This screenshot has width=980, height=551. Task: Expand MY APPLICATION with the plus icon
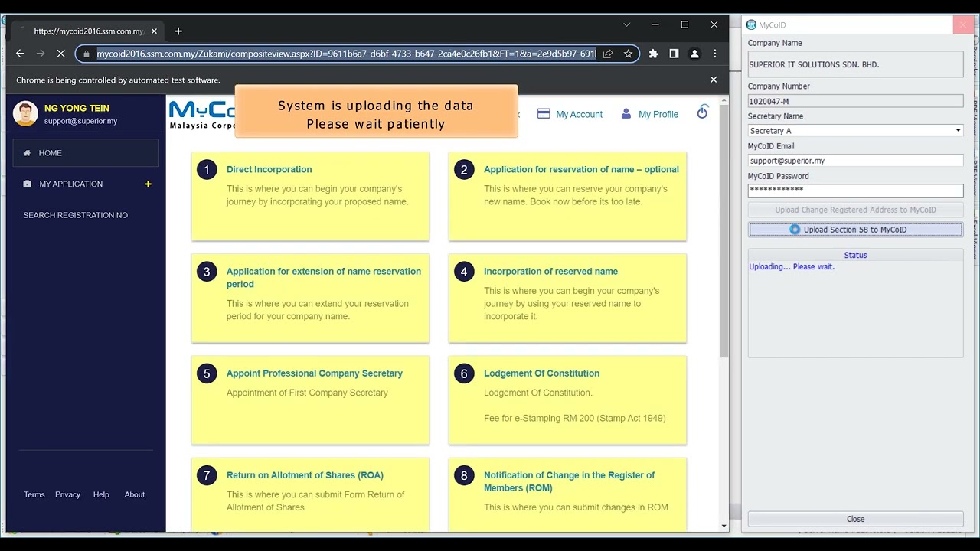[148, 184]
